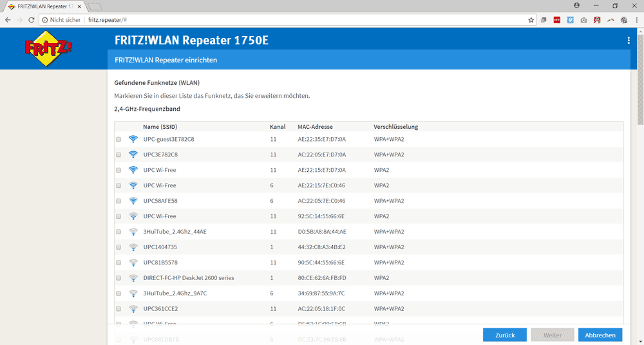The image size is (644, 345).
Task: Click MAC address AC:22:05:7E:C0:46
Action: click(321, 201)
